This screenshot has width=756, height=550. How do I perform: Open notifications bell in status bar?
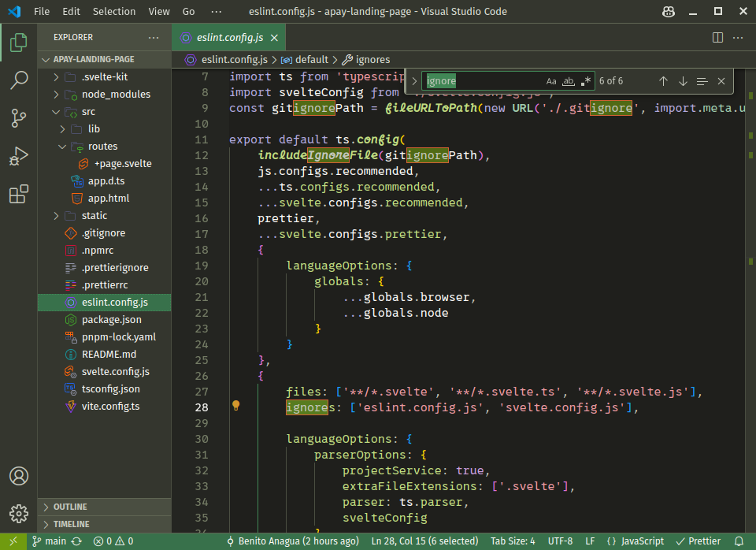pyautogui.click(x=739, y=541)
